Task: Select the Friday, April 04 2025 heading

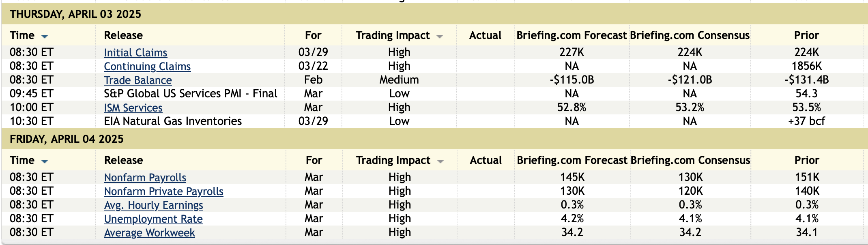Action: pyautogui.click(x=67, y=139)
